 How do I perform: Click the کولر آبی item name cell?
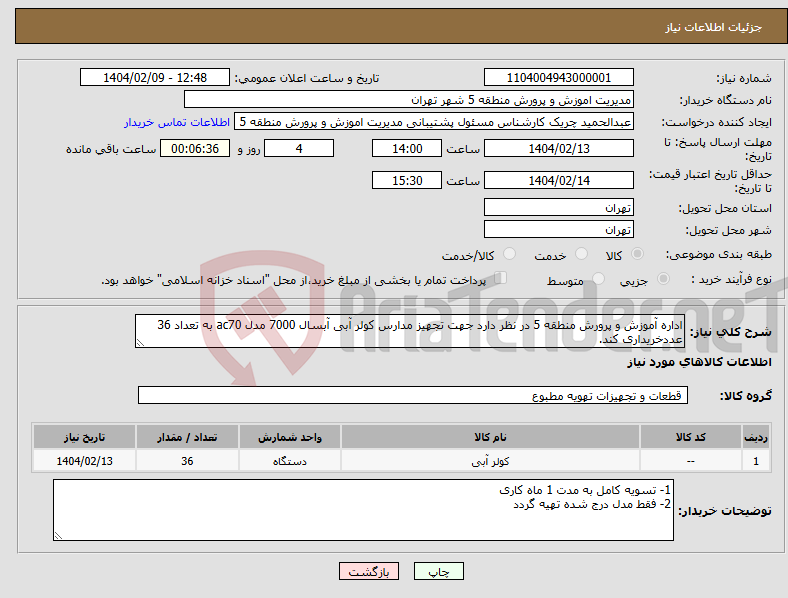pyautogui.click(x=490, y=461)
